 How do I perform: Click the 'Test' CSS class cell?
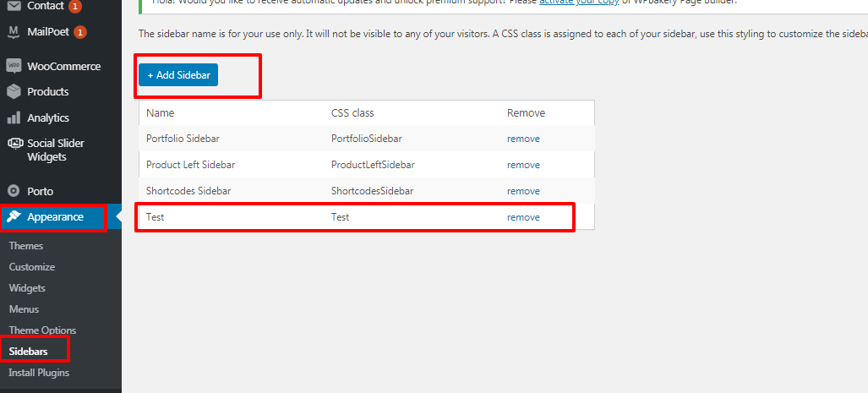tap(340, 217)
